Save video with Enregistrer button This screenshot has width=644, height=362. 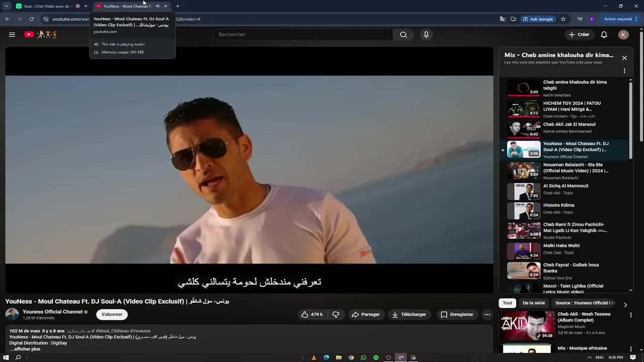(457, 314)
